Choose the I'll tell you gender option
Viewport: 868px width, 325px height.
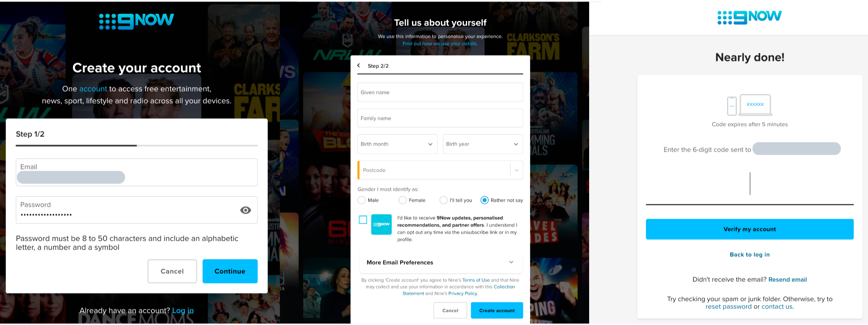444,200
